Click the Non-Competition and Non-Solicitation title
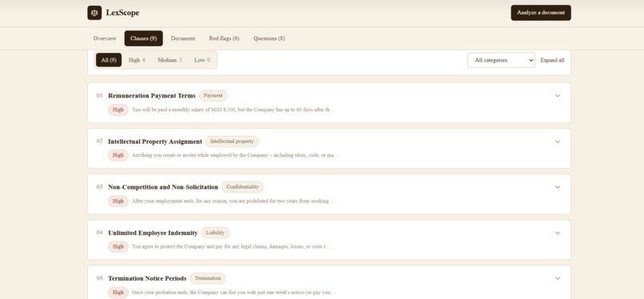 [163, 187]
